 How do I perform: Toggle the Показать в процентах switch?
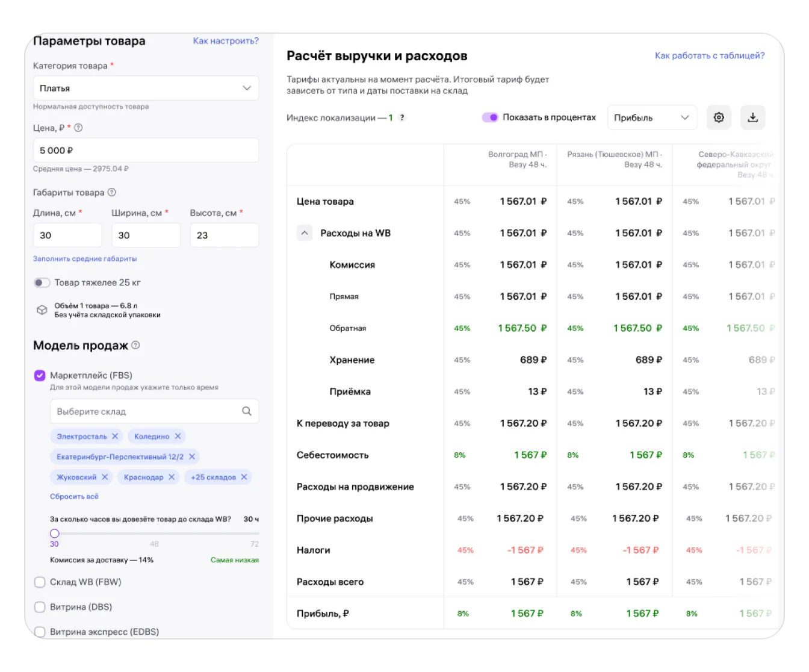490,117
